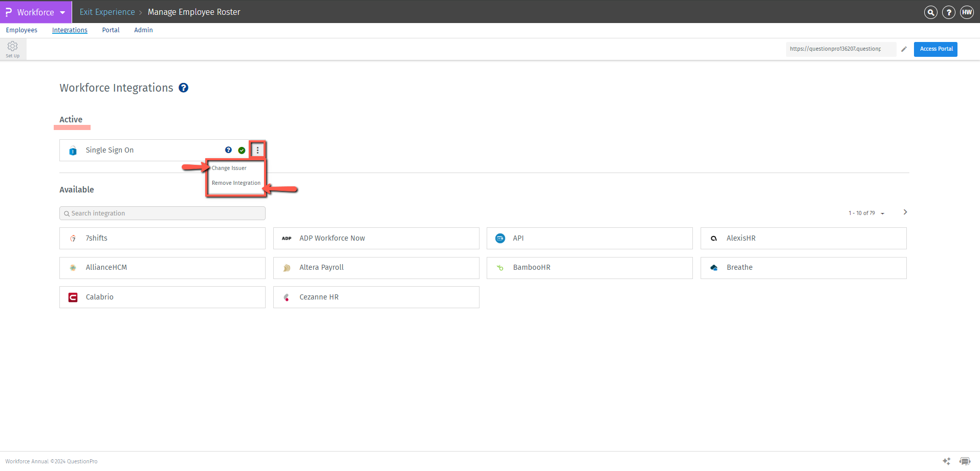Select the ADP Workforce Now integration
980x471 pixels.
376,238
